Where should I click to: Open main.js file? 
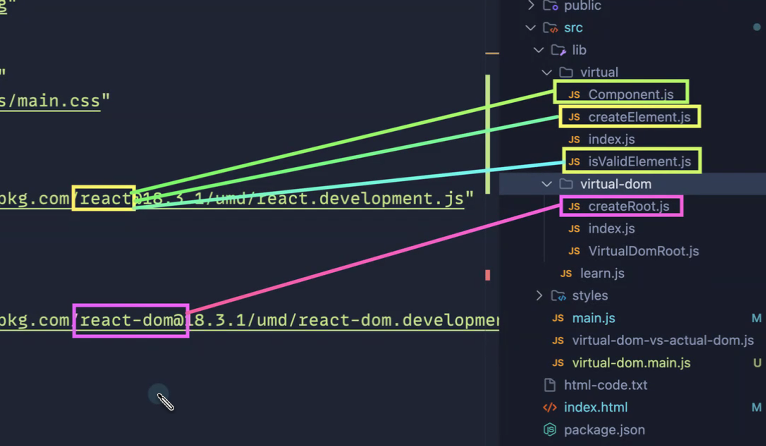594,318
